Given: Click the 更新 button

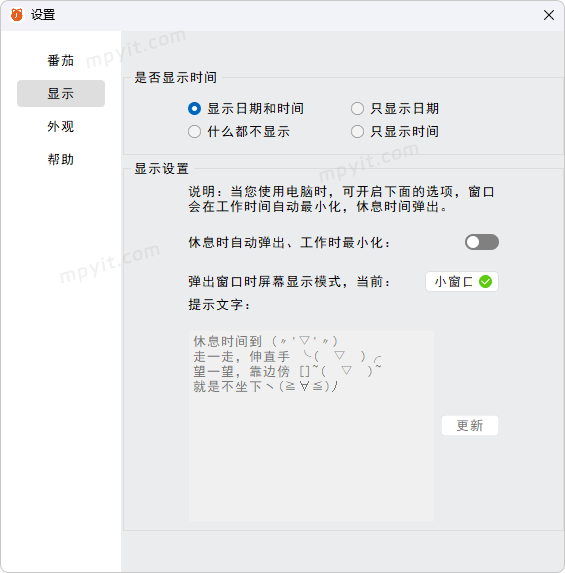Looking at the screenshot, I should pyautogui.click(x=470, y=425).
